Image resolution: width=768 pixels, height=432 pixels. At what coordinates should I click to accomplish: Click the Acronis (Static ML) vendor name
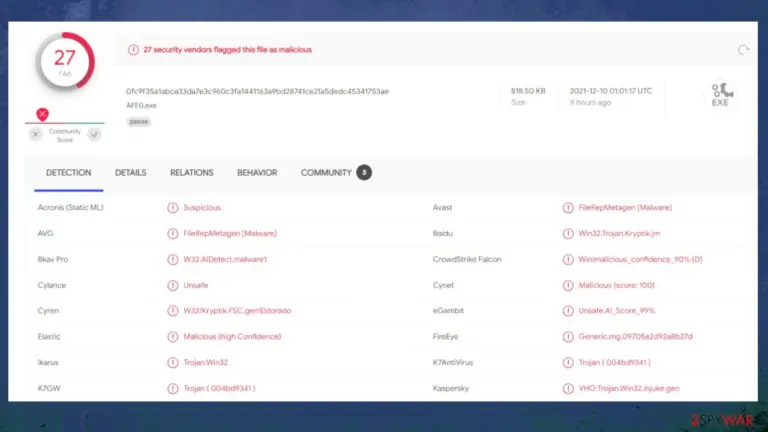(x=71, y=208)
